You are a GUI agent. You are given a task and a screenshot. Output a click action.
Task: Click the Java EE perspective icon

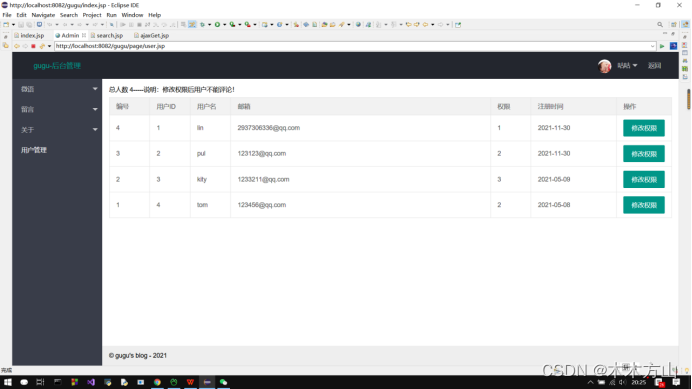[685, 25]
